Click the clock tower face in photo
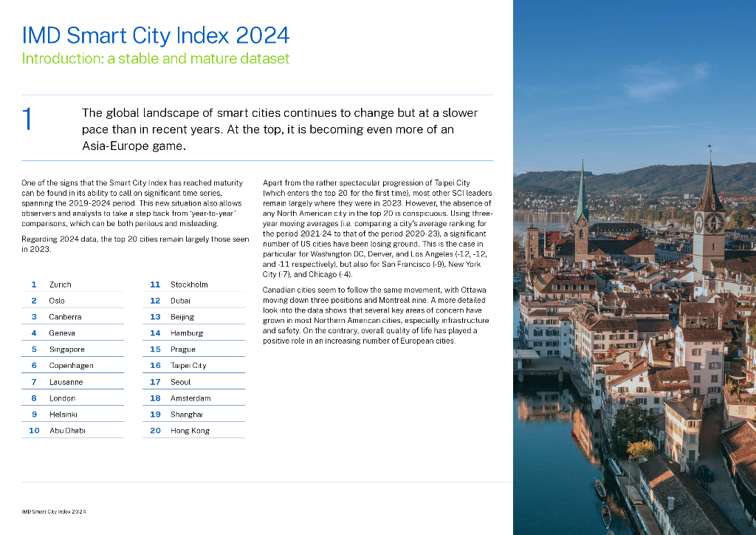 point(714,222)
